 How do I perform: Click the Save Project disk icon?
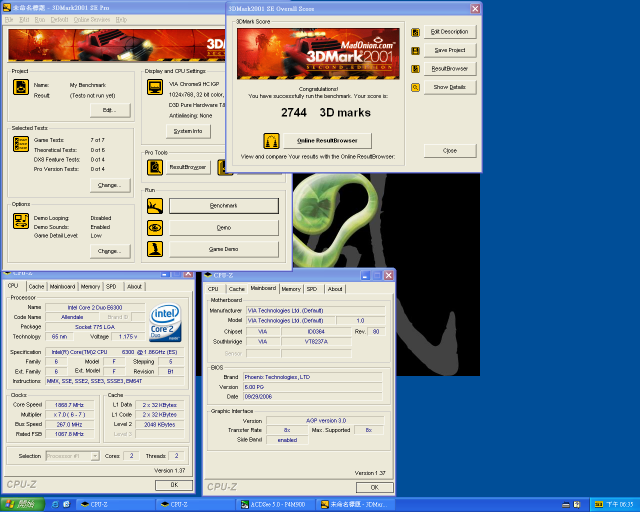pyautogui.click(x=416, y=51)
